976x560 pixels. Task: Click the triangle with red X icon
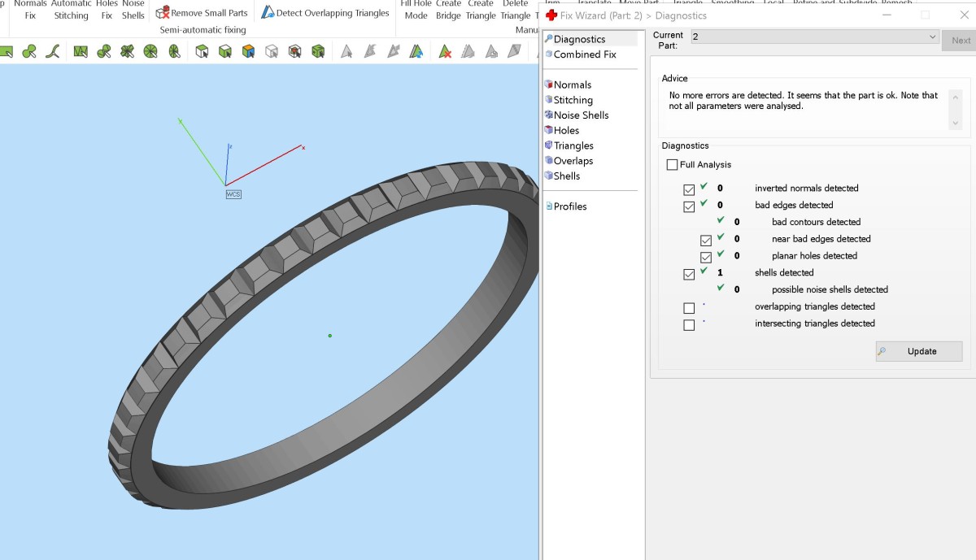pyautogui.click(x=445, y=52)
